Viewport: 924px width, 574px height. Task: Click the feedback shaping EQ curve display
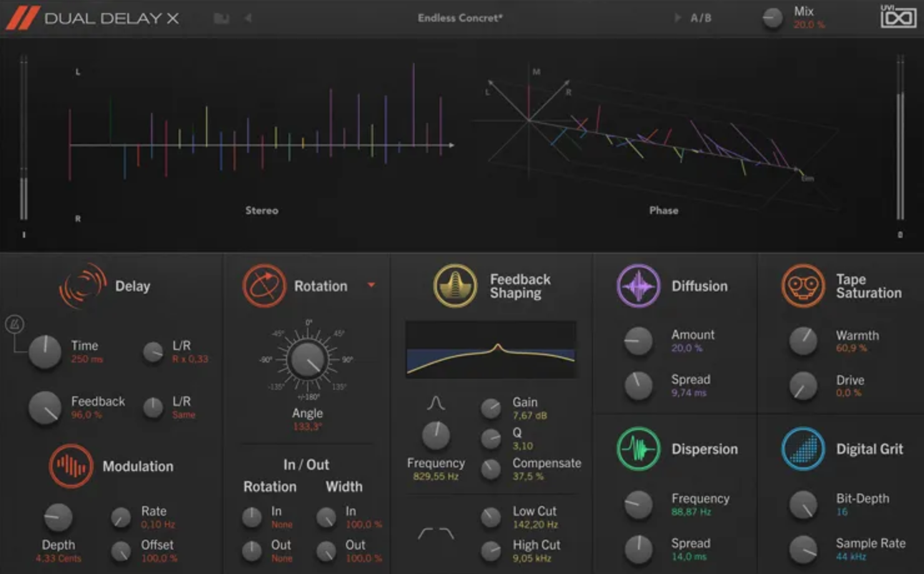point(491,350)
